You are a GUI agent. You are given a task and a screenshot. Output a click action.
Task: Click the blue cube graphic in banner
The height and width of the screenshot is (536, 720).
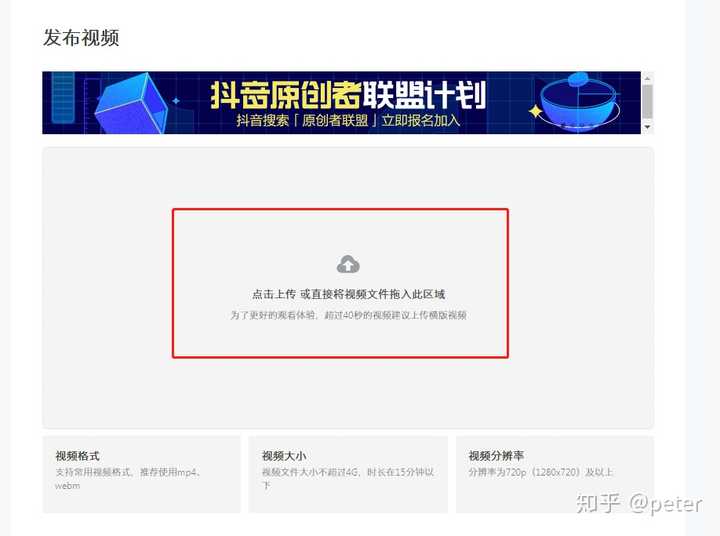(132, 105)
